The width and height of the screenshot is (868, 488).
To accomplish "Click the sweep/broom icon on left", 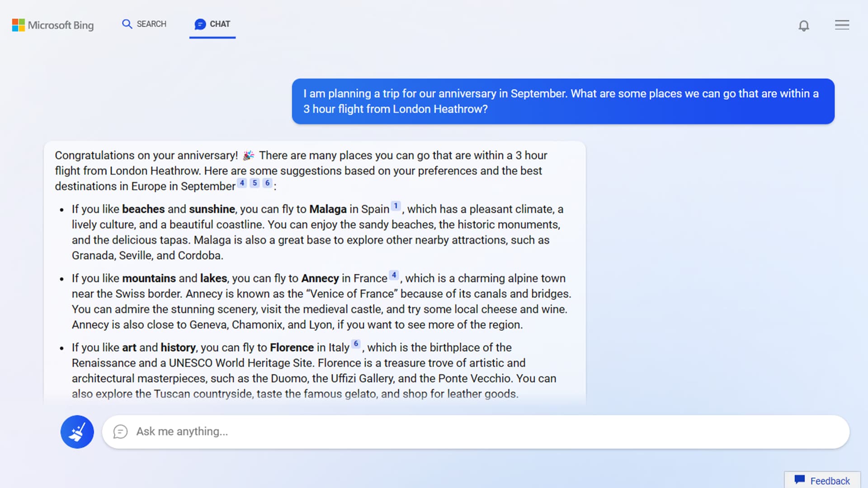I will 76,431.
